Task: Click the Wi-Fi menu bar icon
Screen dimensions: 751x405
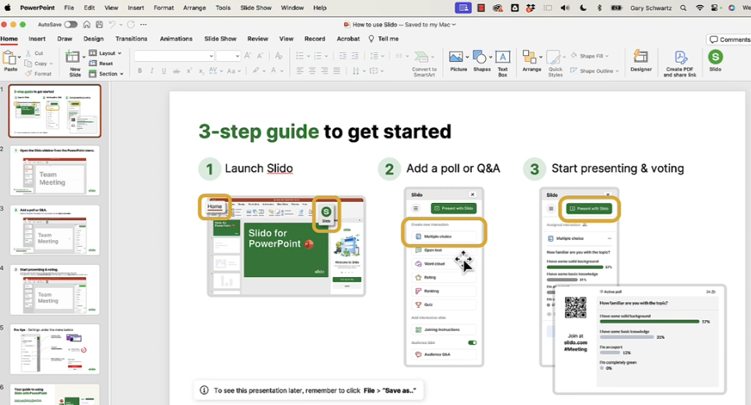Action: coord(700,8)
